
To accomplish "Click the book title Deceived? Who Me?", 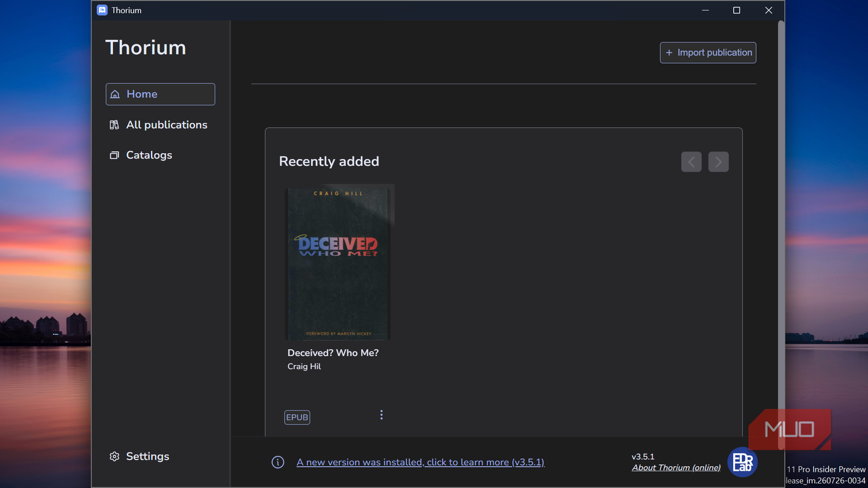I will coord(333,353).
